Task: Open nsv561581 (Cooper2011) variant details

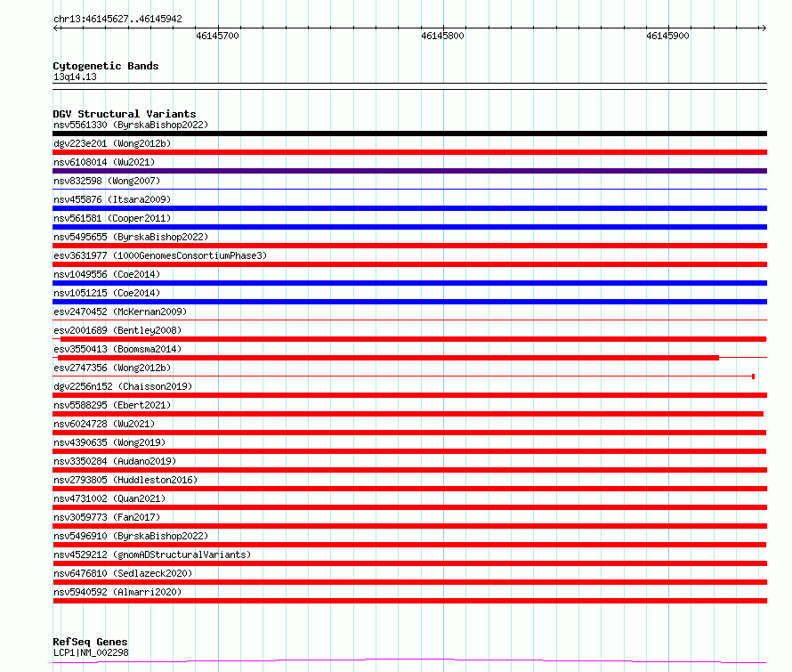Action: pyautogui.click(x=112, y=218)
